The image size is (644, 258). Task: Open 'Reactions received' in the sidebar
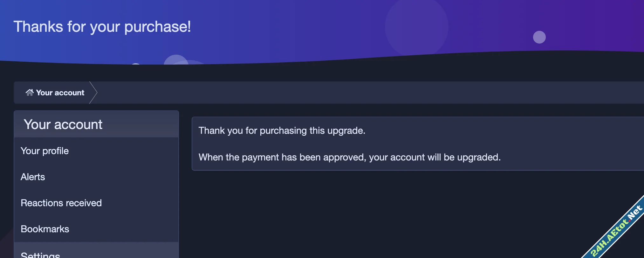point(61,203)
